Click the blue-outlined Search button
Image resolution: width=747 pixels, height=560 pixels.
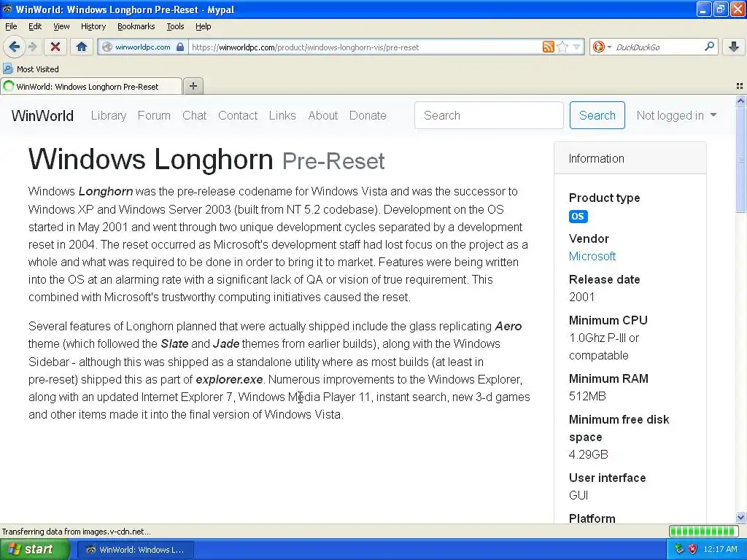[x=597, y=115]
